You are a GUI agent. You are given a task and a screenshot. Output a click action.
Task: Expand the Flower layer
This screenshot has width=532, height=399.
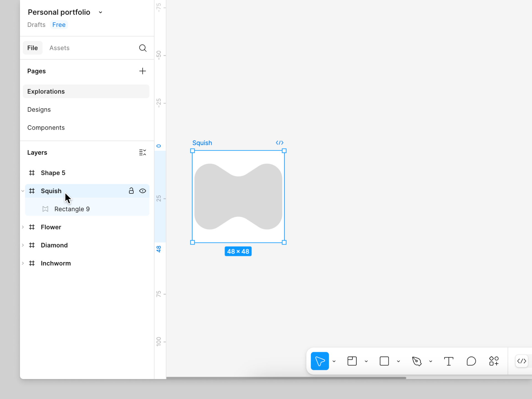(23, 227)
